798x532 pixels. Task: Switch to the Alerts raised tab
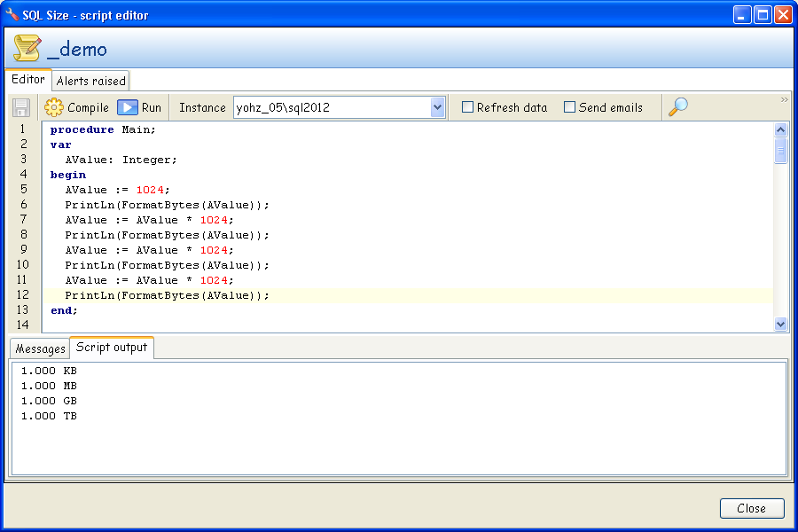click(x=90, y=80)
